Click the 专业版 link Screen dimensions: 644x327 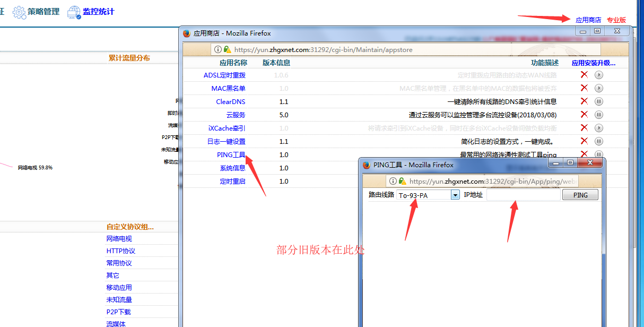tap(616, 20)
